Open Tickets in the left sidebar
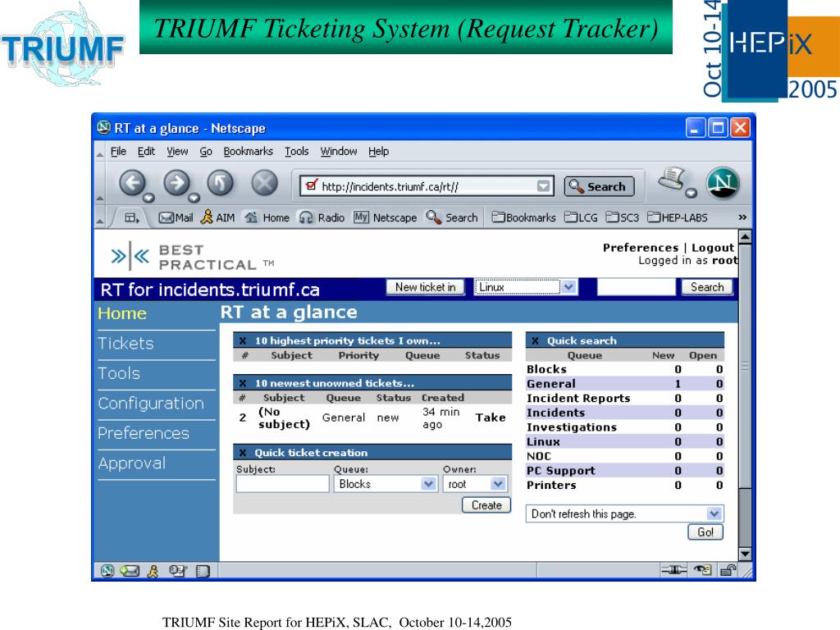 [126, 344]
